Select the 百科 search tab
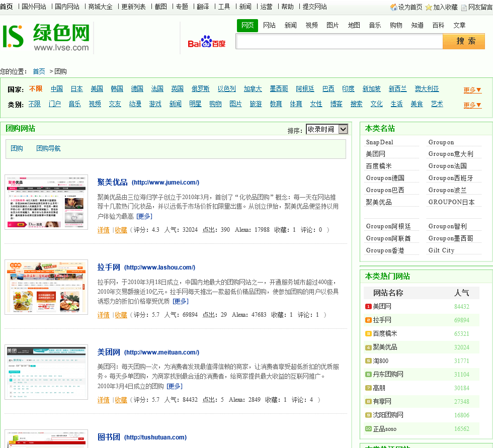 [x=438, y=26]
